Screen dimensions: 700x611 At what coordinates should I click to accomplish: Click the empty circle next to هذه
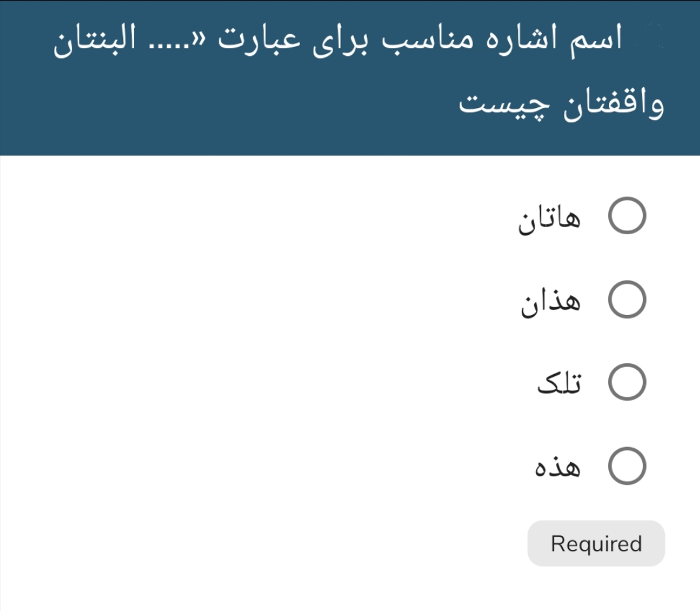[x=628, y=465]
